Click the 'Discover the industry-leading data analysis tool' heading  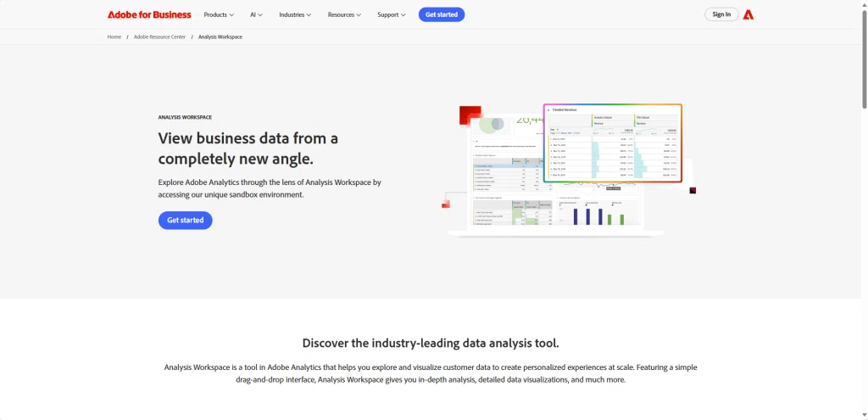[x=431, y=344]
